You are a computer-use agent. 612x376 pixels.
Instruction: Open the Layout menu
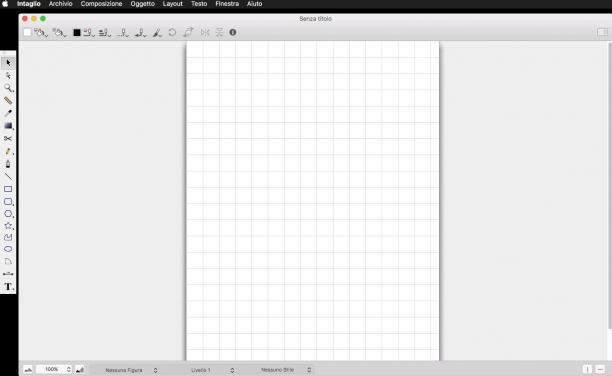[x=173, y=4]
